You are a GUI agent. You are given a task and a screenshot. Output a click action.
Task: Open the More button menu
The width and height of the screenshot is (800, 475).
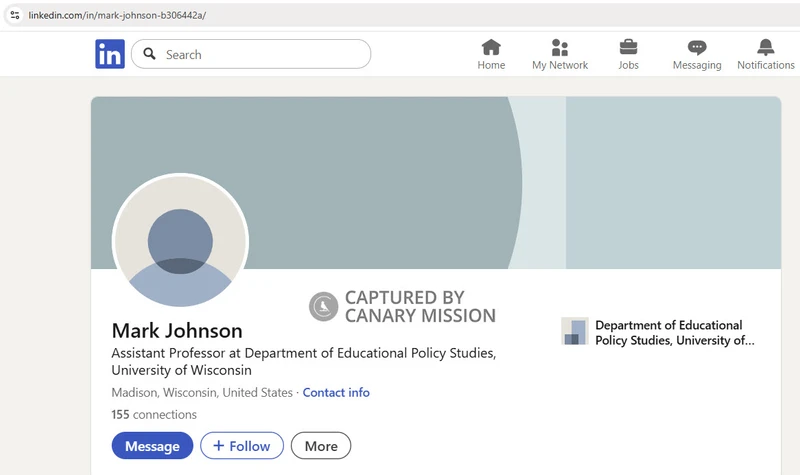pyautogui.click(x=321, y=446)
